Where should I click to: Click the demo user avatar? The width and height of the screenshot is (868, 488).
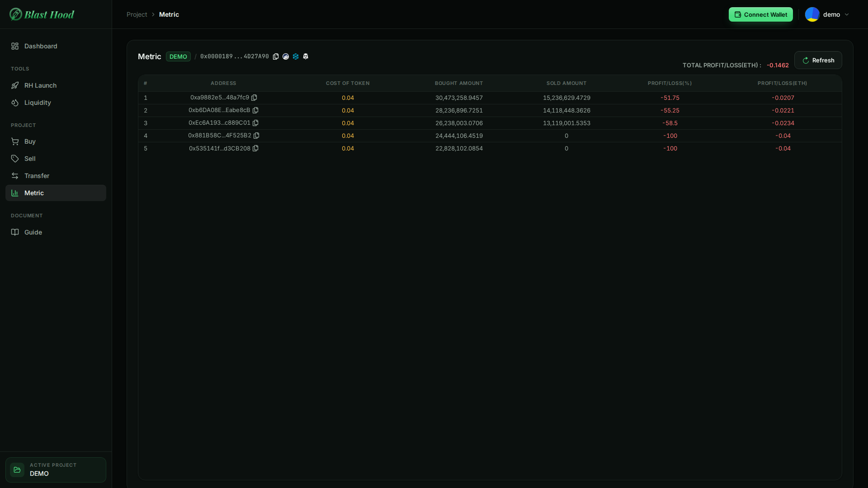812,14
